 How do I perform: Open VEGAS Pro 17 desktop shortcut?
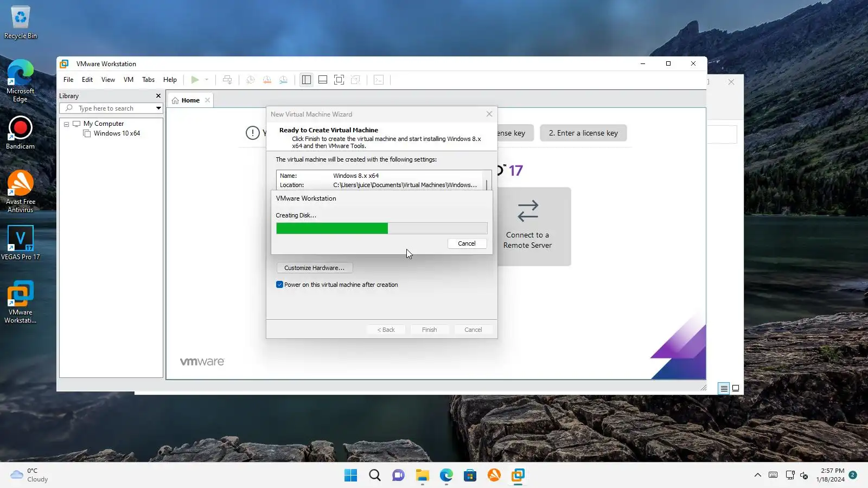pyautogui.click(x=21, y=243)
